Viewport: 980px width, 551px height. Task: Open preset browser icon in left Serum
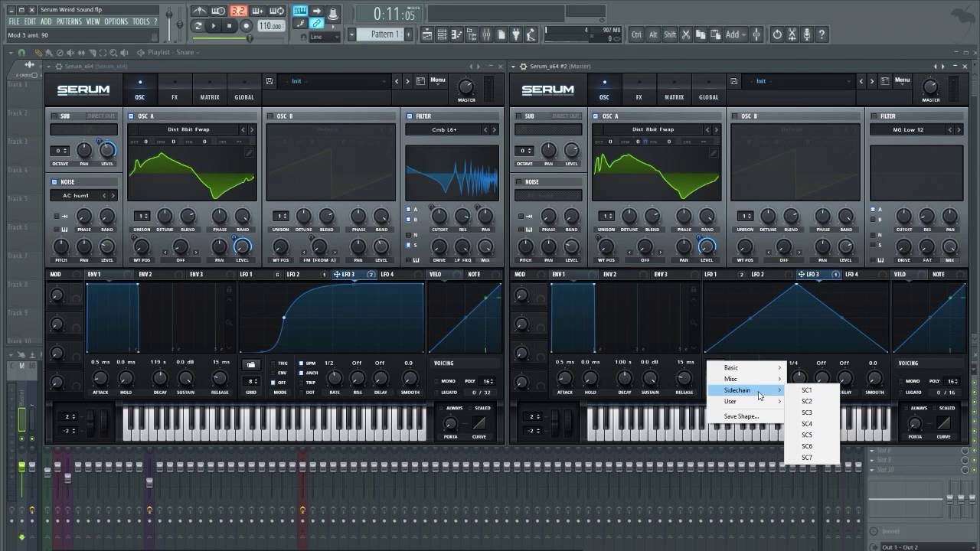point(421,81)
